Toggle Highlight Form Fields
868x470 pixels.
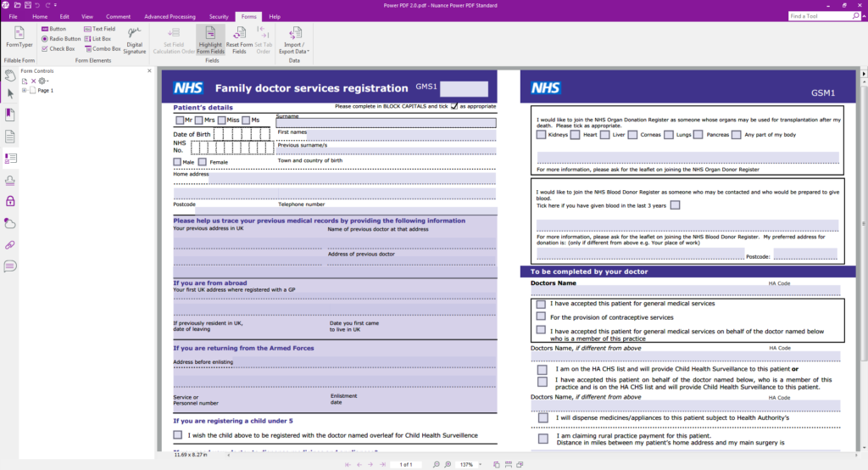[x=210, y=40]
